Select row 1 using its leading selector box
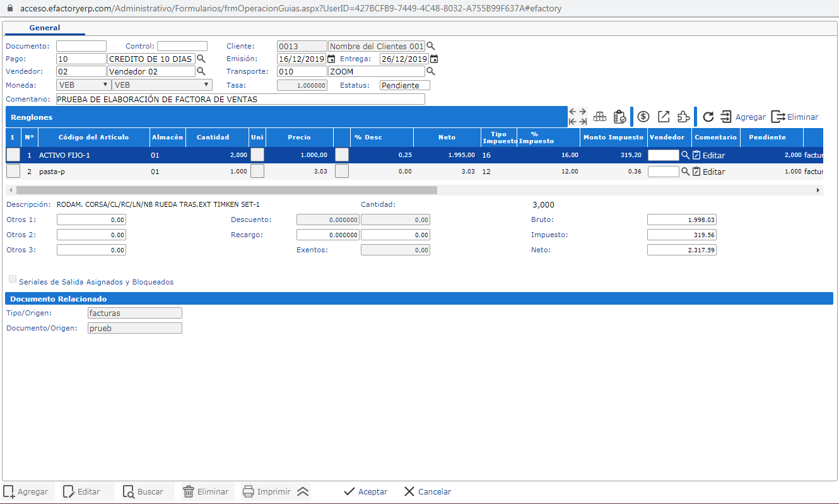The height and width of the screenshot is (504, 839). [x=13, y=155]
